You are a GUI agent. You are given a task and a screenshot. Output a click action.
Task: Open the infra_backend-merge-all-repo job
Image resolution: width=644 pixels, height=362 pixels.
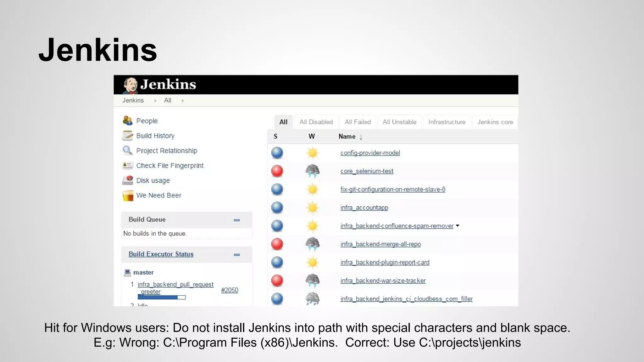(x=380, y=244)
